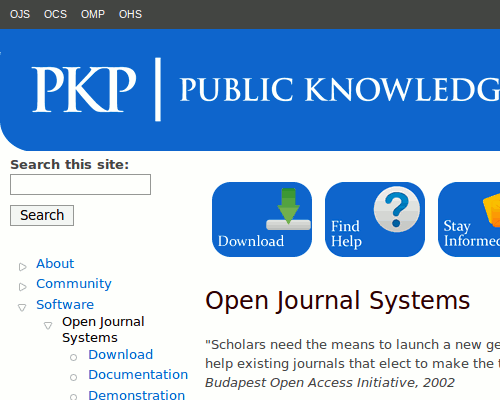Open the Download link under Open Journal Systems
This screenshot has width=500, height=400.
tap(121, 354)
